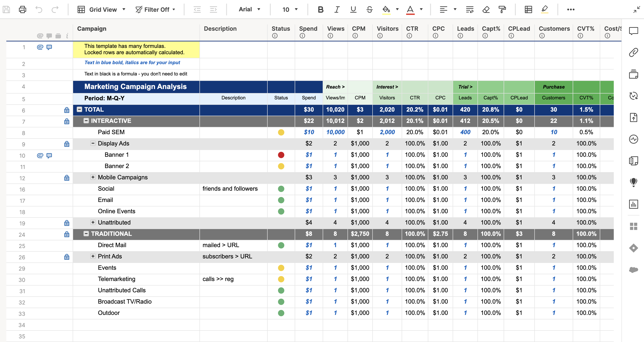Click the Clear Formatting eraser icon
This screenshot has width=644, height=342.
486,9
